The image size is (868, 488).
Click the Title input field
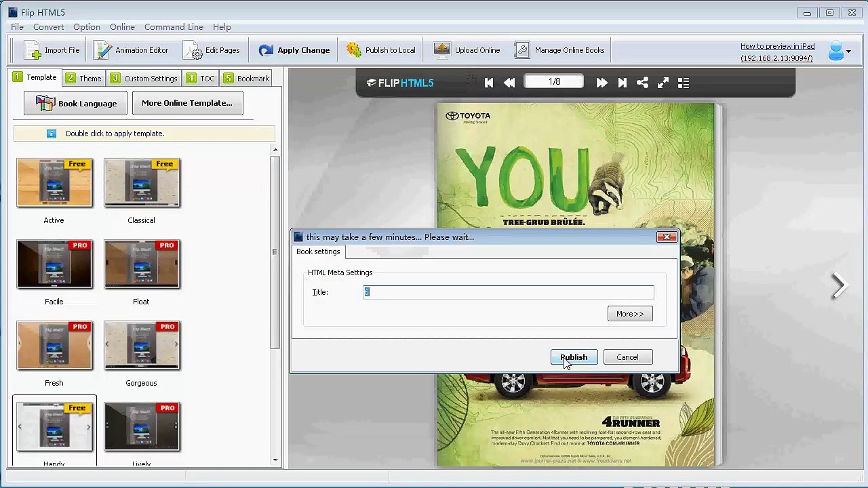point(509,292)
